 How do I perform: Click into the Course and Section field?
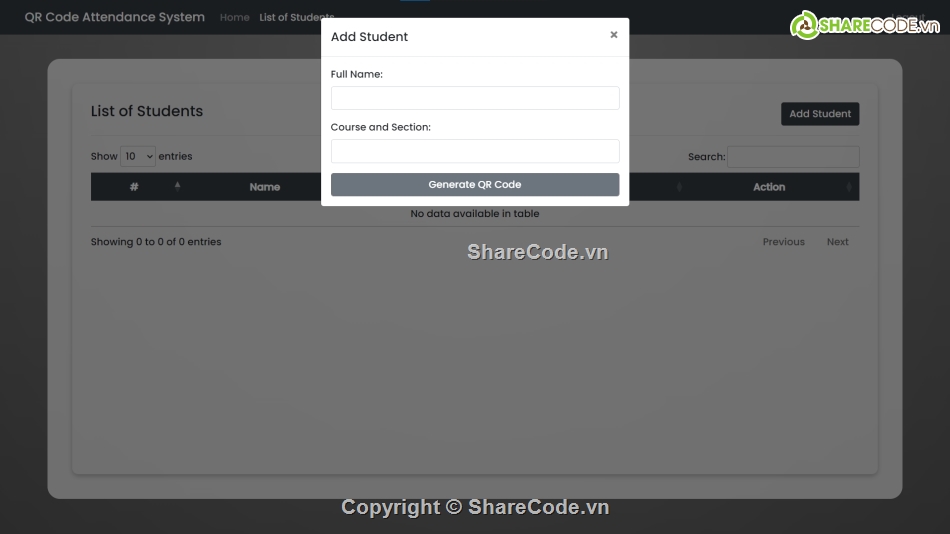point(475,151)
